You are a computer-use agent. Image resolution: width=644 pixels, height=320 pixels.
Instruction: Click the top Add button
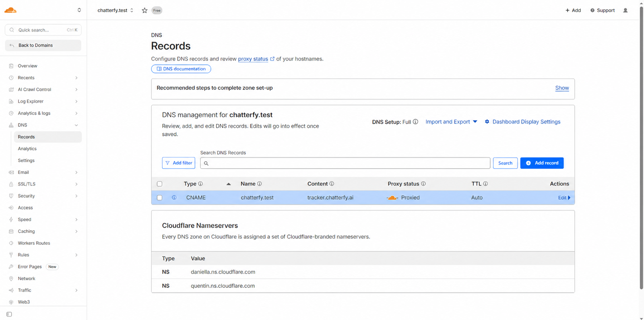point(573,10)
